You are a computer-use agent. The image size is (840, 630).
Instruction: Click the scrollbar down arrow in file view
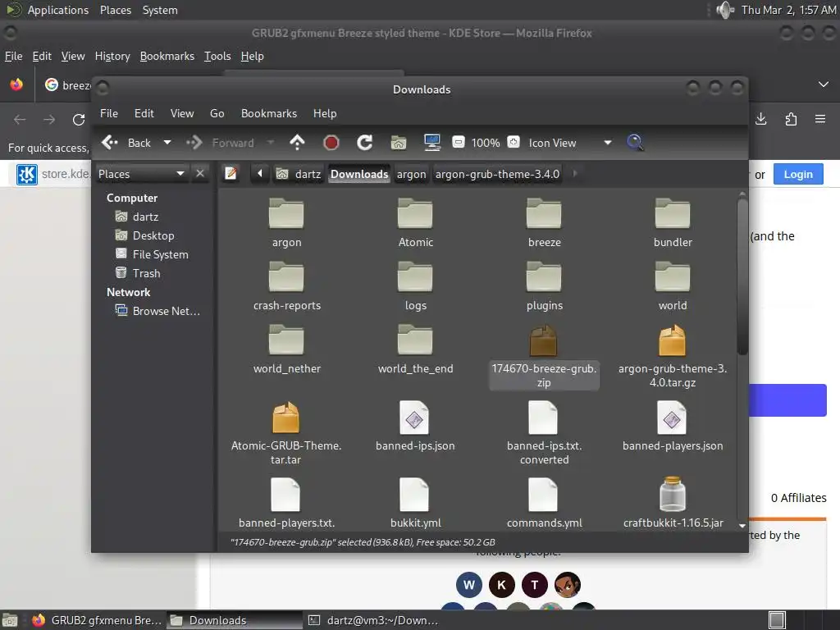[742, 526]
